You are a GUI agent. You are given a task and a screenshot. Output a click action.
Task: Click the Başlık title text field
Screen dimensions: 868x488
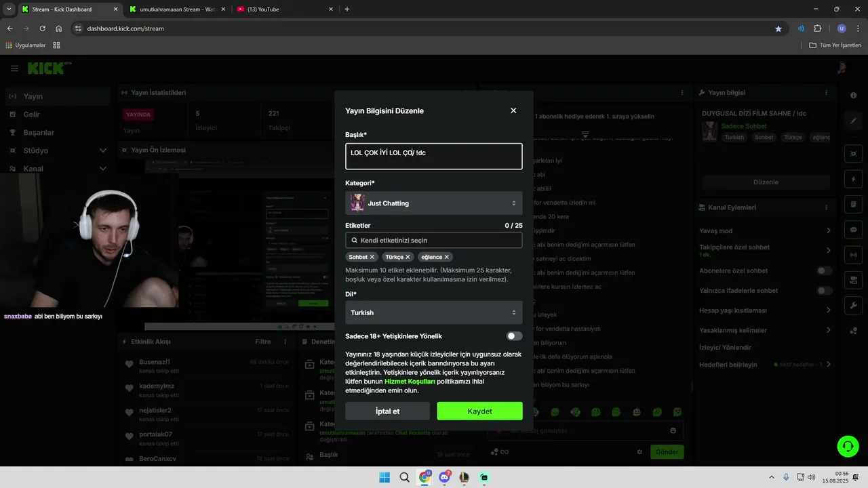point(433,157)
